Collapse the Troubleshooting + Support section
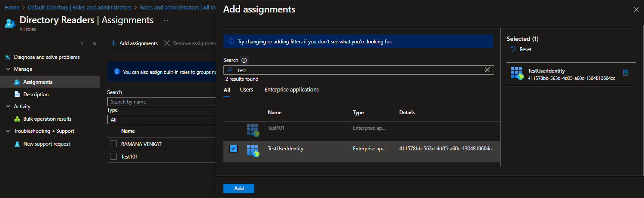This screenshot has width=644, height=198. pos(7,131)
